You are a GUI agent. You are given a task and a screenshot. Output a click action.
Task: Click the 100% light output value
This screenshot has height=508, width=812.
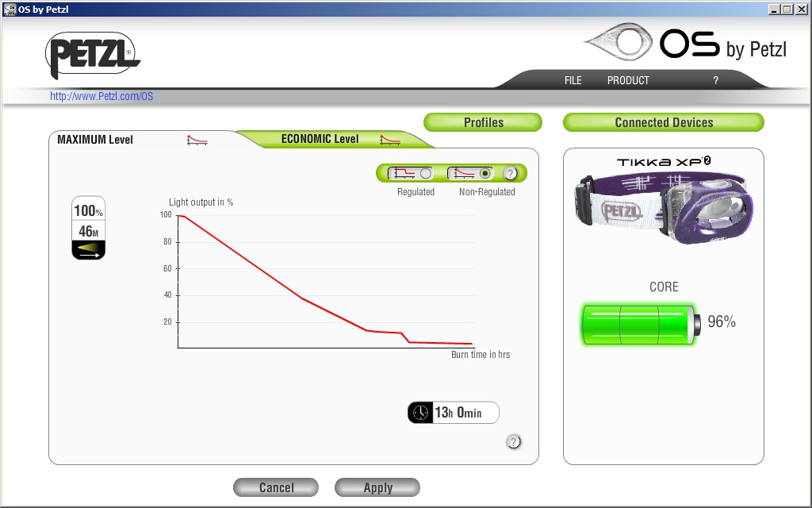point(89,210)
